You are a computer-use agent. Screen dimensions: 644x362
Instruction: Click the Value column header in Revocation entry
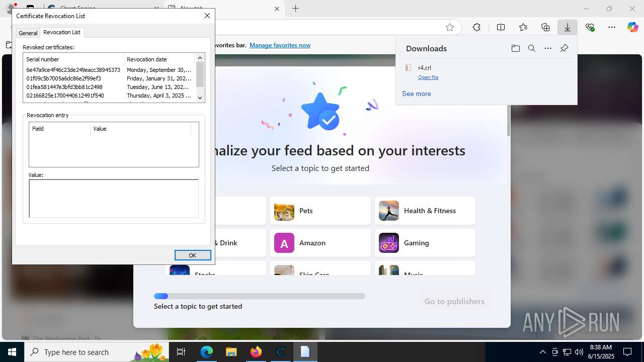click(141, 129)
